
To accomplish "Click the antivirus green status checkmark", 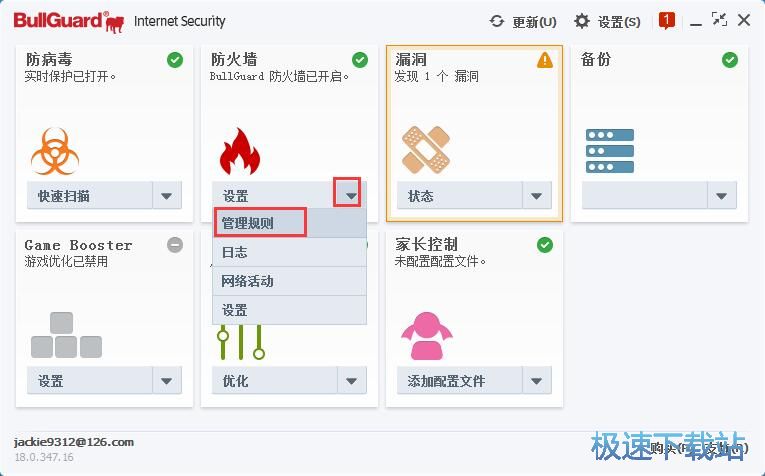I will (x=175, y=60).
